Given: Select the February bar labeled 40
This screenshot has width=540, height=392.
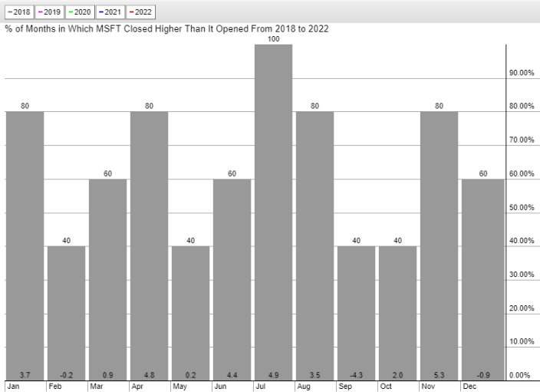Looking at the screenshot, I should (x=67, y=313).
